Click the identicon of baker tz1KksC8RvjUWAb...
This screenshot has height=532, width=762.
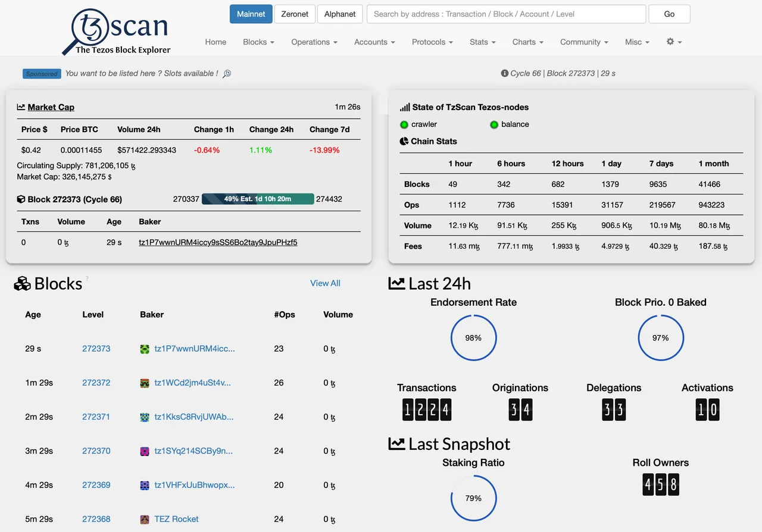coord(145,417)
